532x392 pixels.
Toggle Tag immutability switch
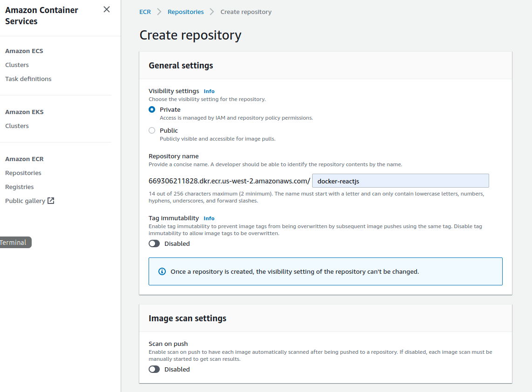coord(154,243)
